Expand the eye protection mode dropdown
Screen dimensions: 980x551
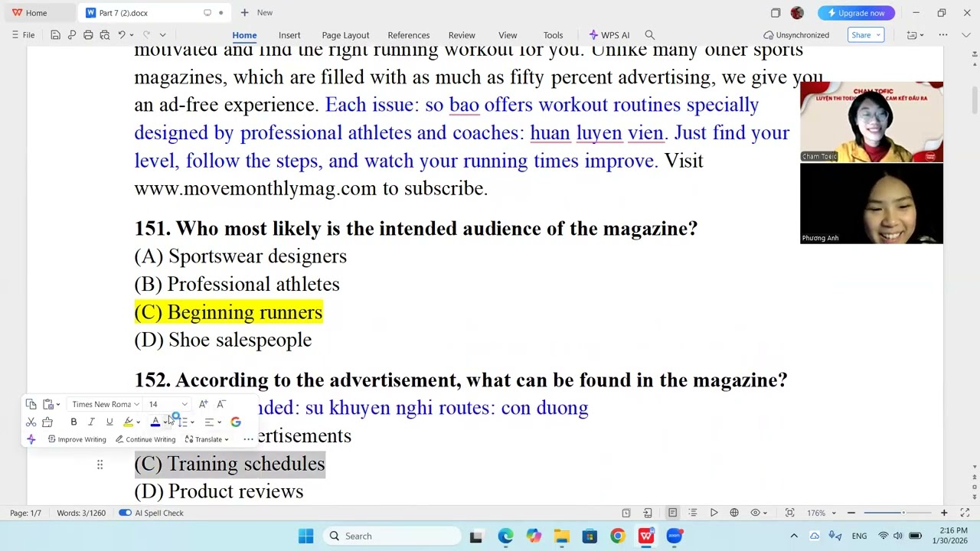tap(765, 513)
